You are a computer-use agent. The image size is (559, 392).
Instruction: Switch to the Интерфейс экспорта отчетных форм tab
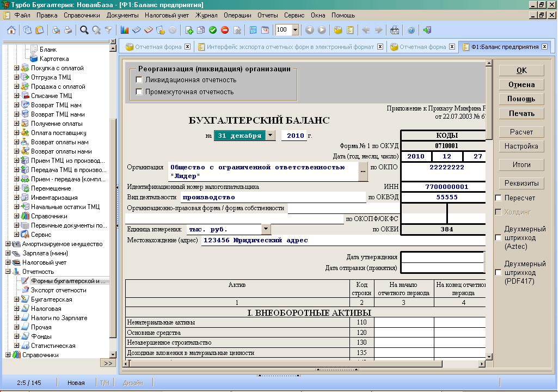pyautogui.click(x=290, y=47)
